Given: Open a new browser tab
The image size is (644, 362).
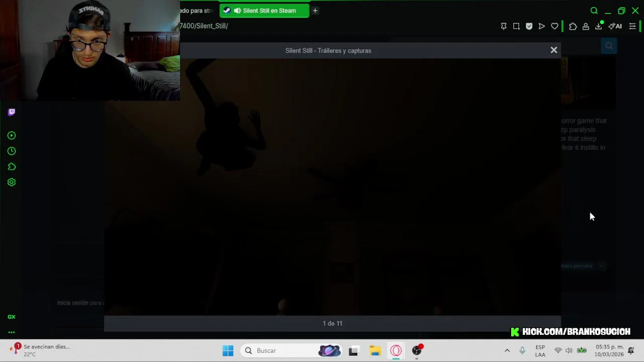Looking at the screenshot, I should 315,11.
